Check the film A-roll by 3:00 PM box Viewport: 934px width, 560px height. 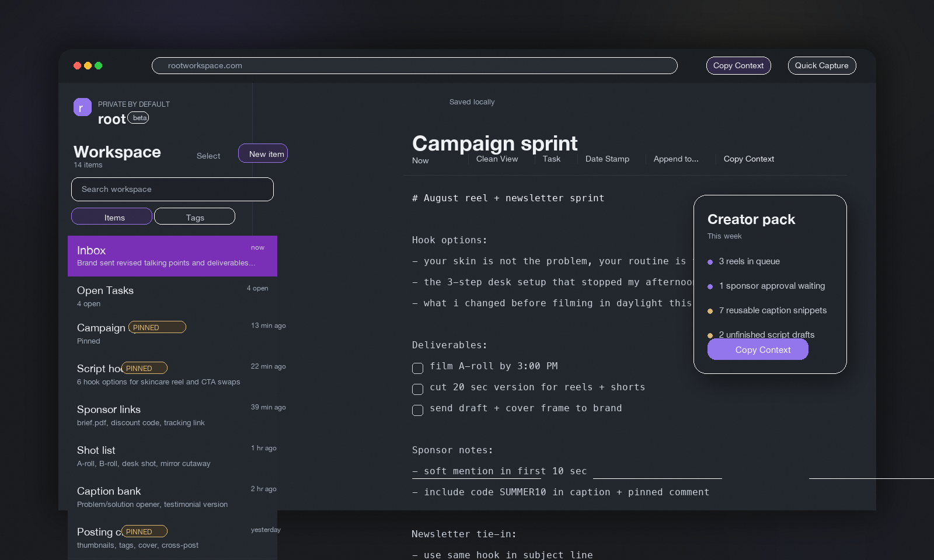click(417, 368)
